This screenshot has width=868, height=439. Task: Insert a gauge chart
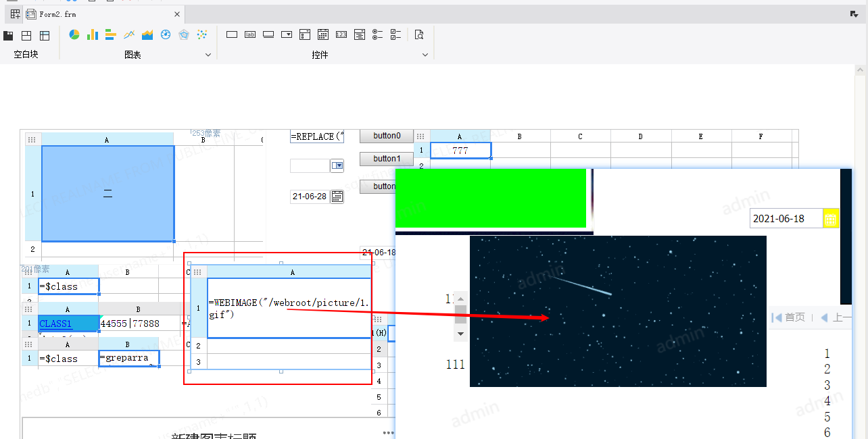pos(166,34)
